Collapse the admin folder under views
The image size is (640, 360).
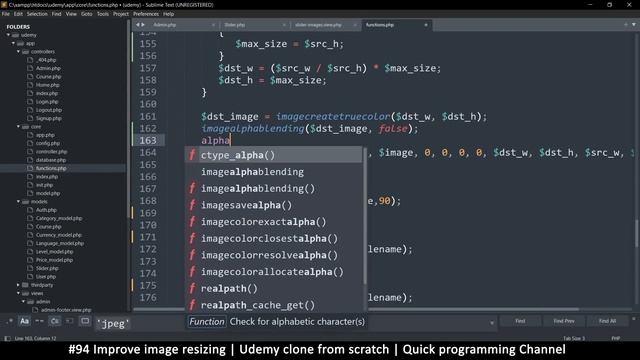pyautogui.click(x=23, y=302)
